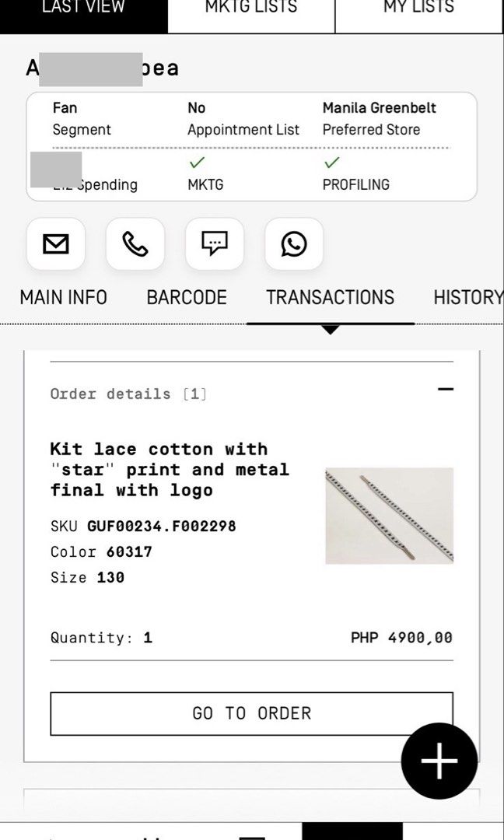Open the WhatsApp contact icon

[x=294, y=243]
